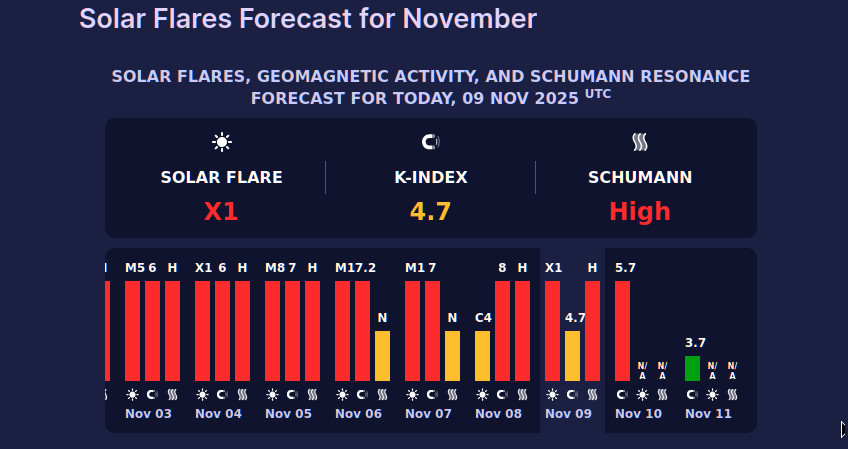Screen dimensions: 848x449
Task: Select the Nov 10 date label
Action: tap(638, 414)
